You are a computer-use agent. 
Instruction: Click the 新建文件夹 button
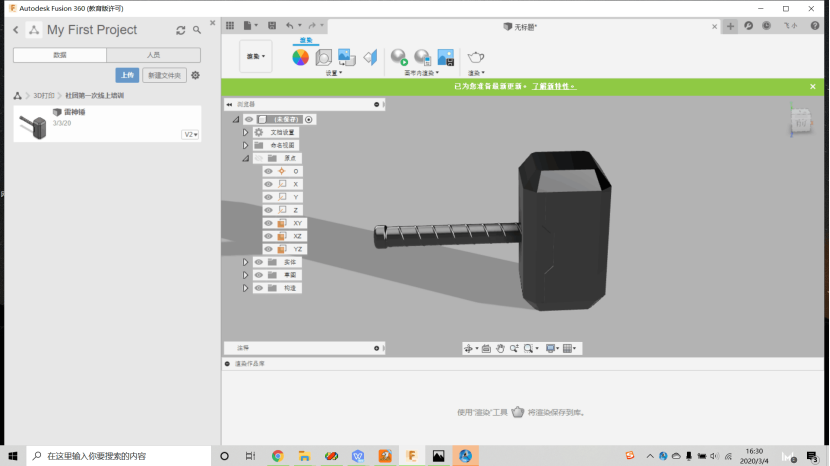(x=164, y=75)
